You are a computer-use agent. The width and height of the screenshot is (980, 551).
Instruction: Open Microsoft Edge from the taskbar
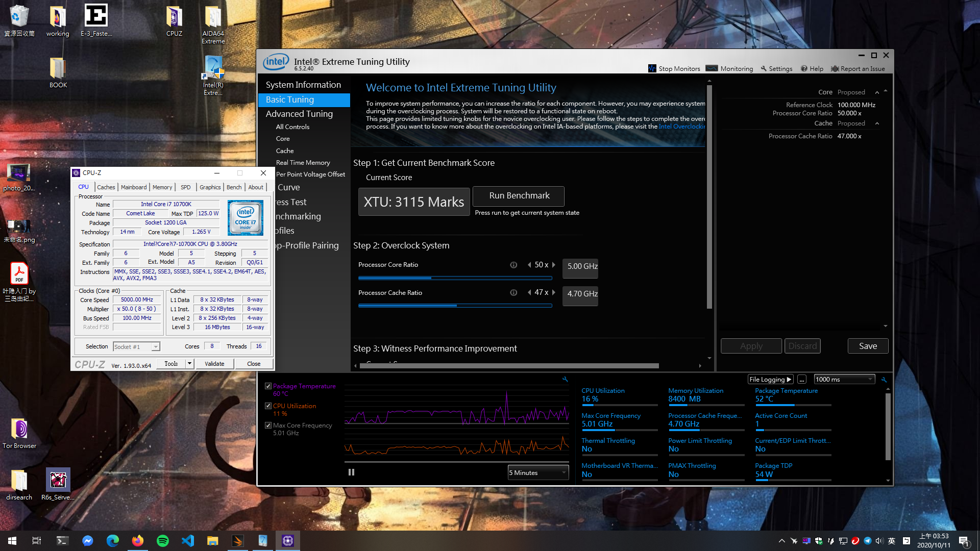point(113,541)
